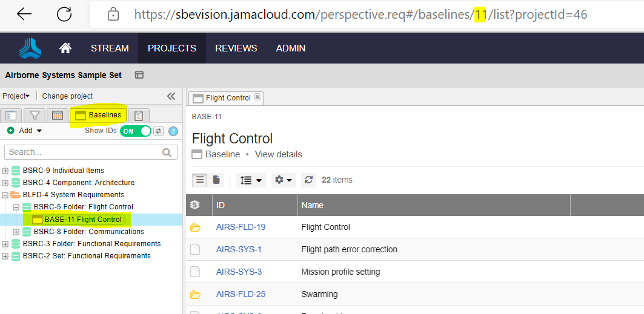
Task: Toggle the sync button next to Show IDs
Action: [159, 131]
